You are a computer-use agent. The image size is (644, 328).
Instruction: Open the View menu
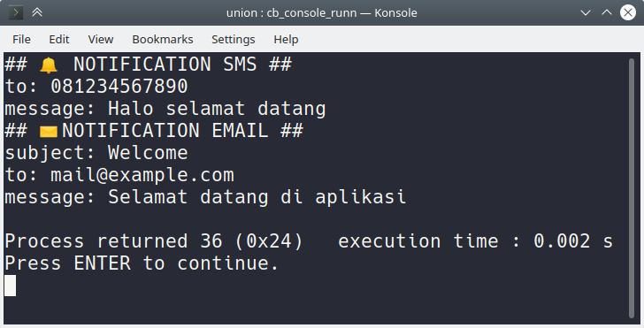(x=101, y=40)
